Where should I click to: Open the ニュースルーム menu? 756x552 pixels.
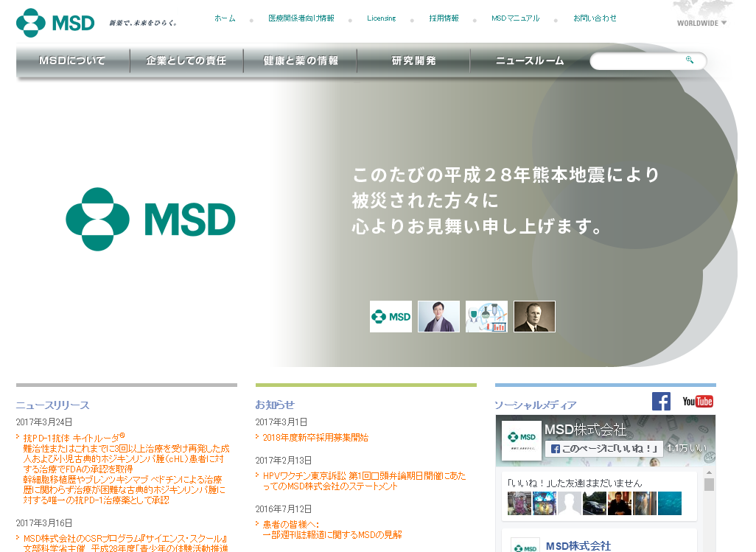point(529,60)
